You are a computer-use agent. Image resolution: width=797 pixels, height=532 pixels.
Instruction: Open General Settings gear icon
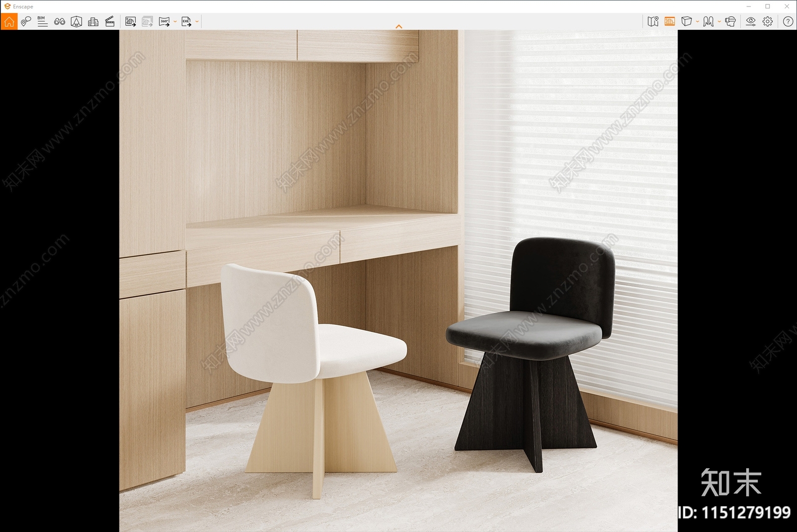768,21
